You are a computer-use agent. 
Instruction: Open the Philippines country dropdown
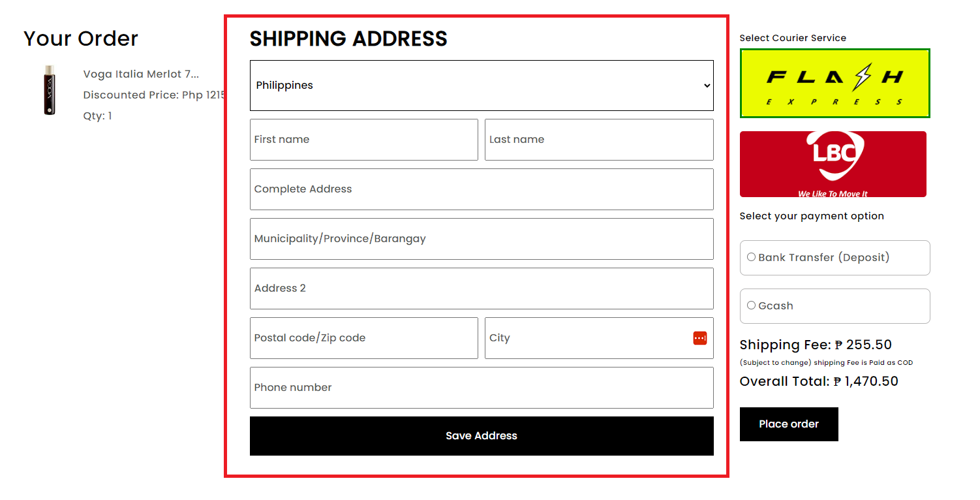tap(482, 86)
